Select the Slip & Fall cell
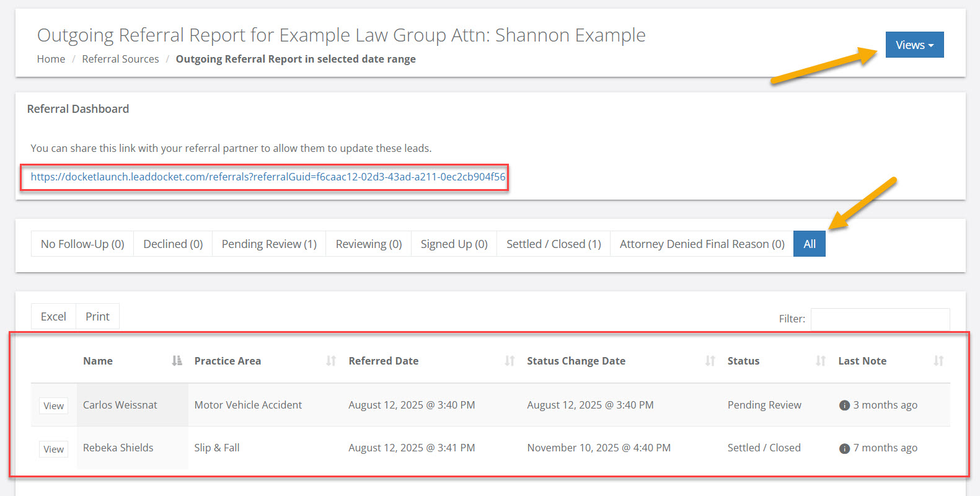 click(265, 448)
